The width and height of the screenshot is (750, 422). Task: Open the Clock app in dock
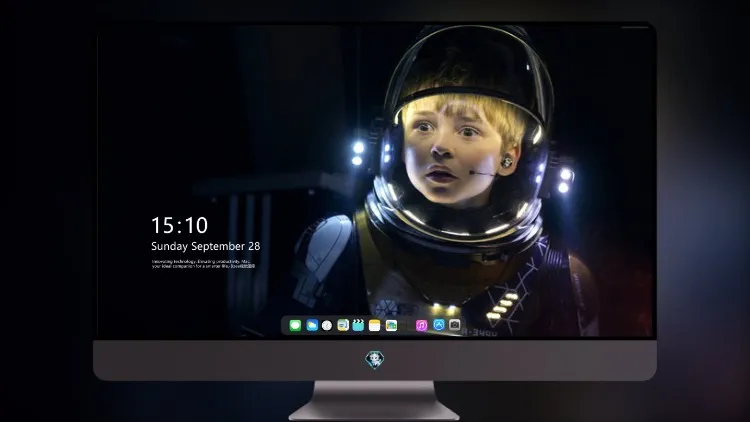(x=327, y=326)
